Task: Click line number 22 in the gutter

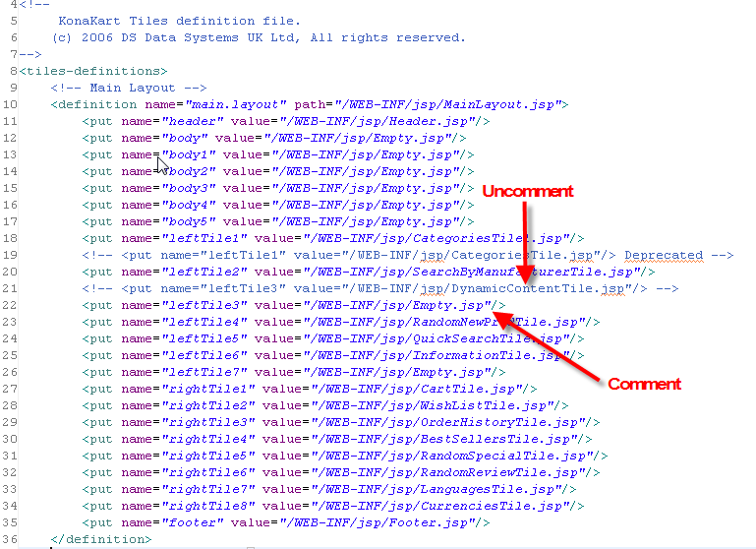Action: point(10,305)
